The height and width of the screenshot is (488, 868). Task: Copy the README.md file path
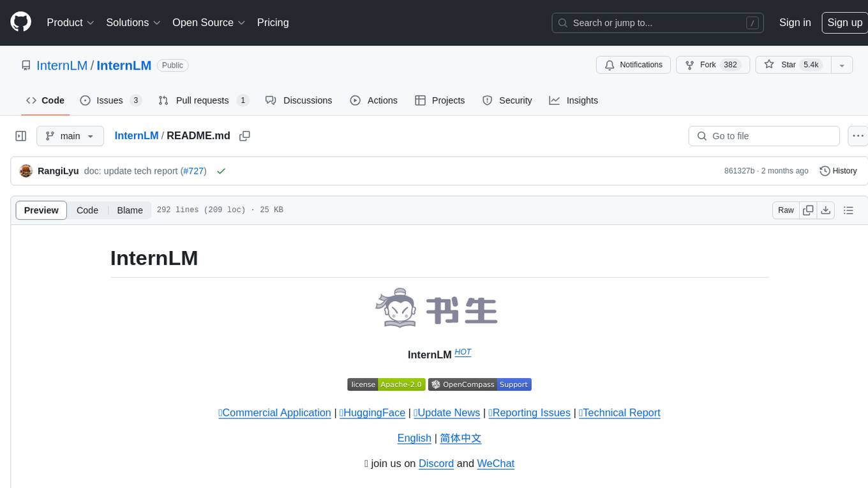click(x=244, y=136)
